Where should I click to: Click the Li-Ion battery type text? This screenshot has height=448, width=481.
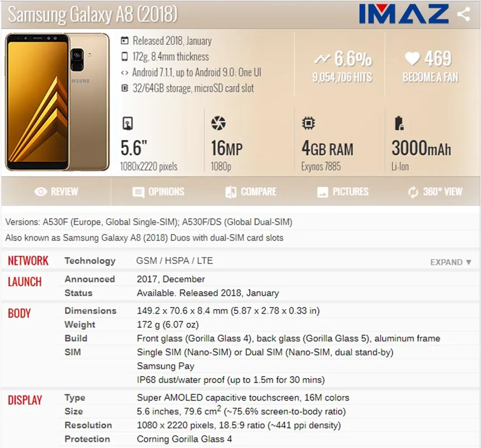(x=400, y=166)
